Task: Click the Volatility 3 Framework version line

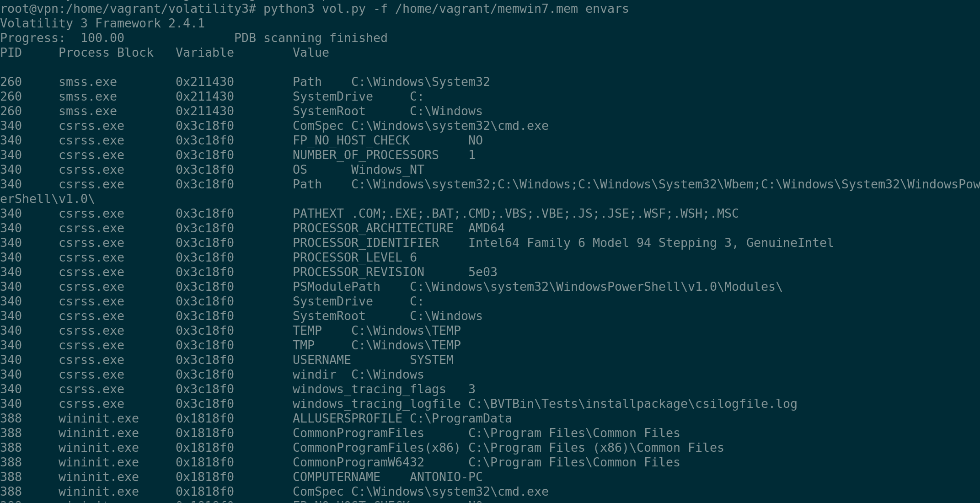Action: click(102, 23)
